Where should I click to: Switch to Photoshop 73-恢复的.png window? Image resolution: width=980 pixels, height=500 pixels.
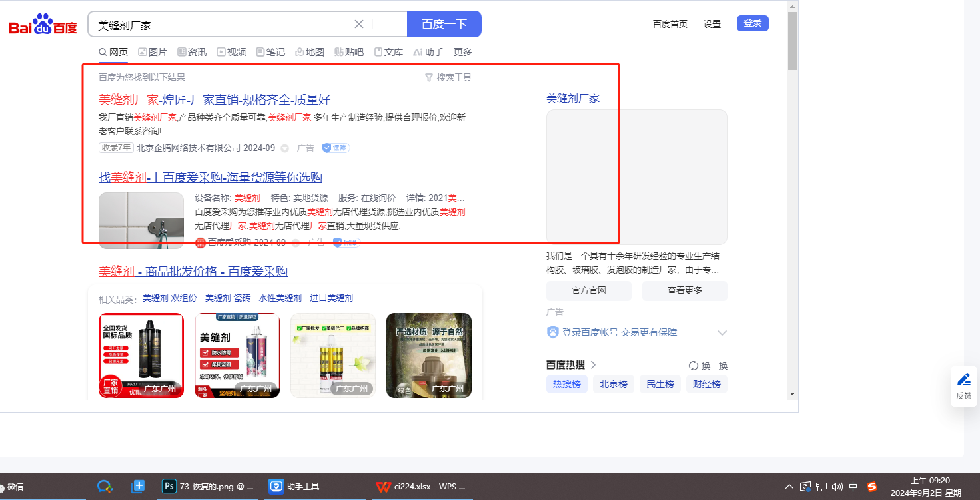209,487
